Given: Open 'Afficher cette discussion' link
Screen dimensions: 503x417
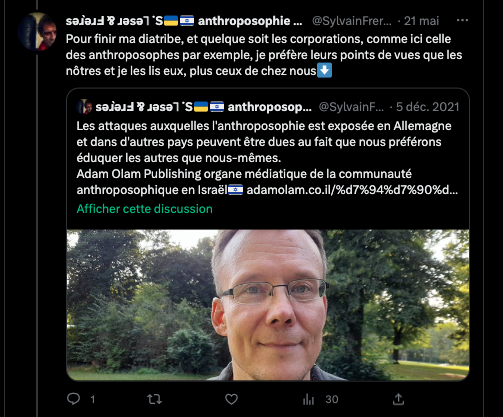Looking at the screenshot, I should pos(144,209).
